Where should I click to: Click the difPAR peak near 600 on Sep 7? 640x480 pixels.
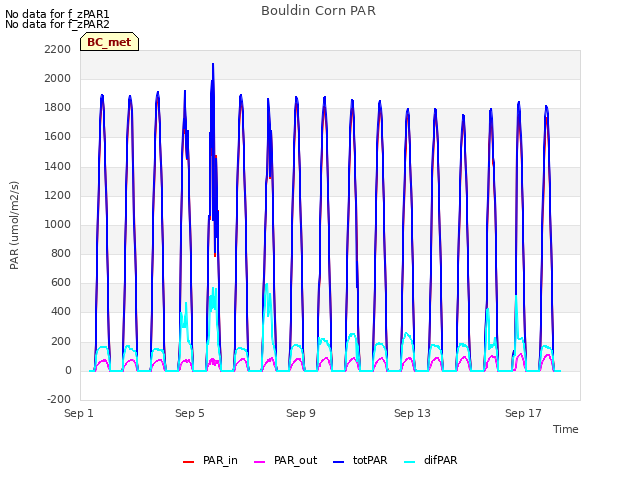pos(267,286)
